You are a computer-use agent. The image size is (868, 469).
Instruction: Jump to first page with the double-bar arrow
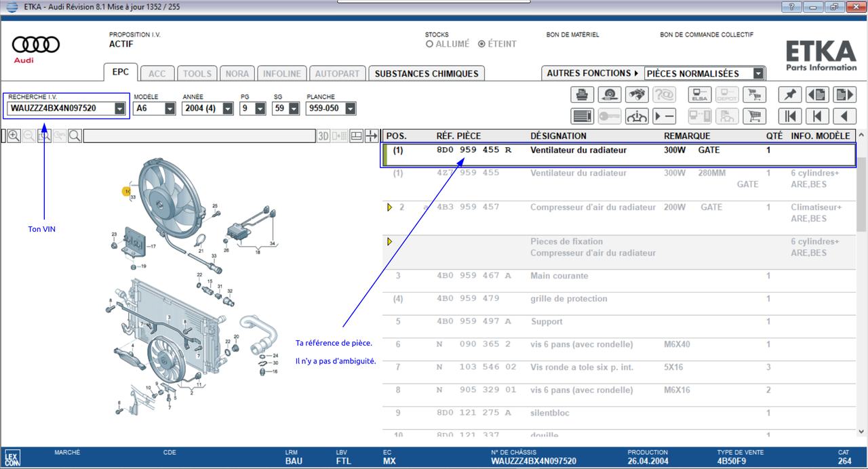(x=789, y=116)
